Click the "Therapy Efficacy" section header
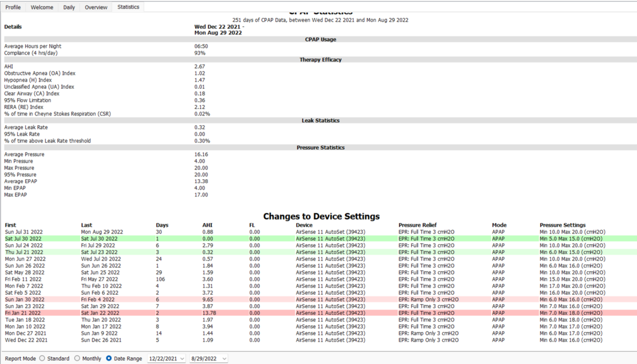Image resolution: width=637 pixels, height=364 pixels. click(321, 60)
